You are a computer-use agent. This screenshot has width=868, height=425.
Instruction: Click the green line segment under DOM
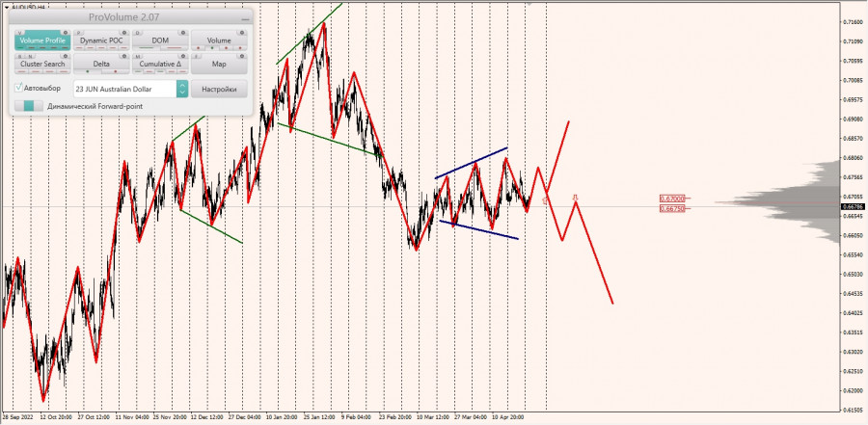pyautogui.click(x=147, y=47)
